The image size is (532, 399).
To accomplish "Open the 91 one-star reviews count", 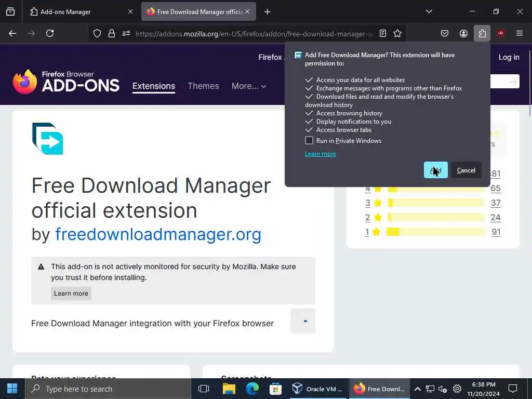I will click(x=496, y=232).
